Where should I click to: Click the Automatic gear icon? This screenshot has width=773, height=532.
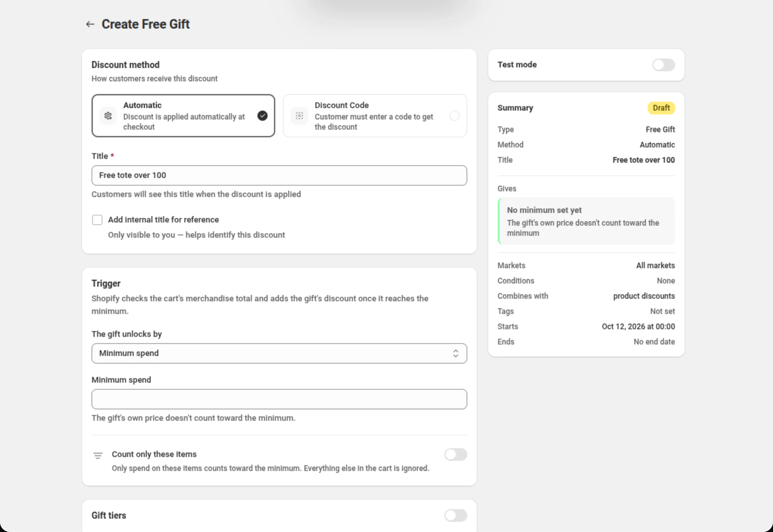tap(108, 116)
